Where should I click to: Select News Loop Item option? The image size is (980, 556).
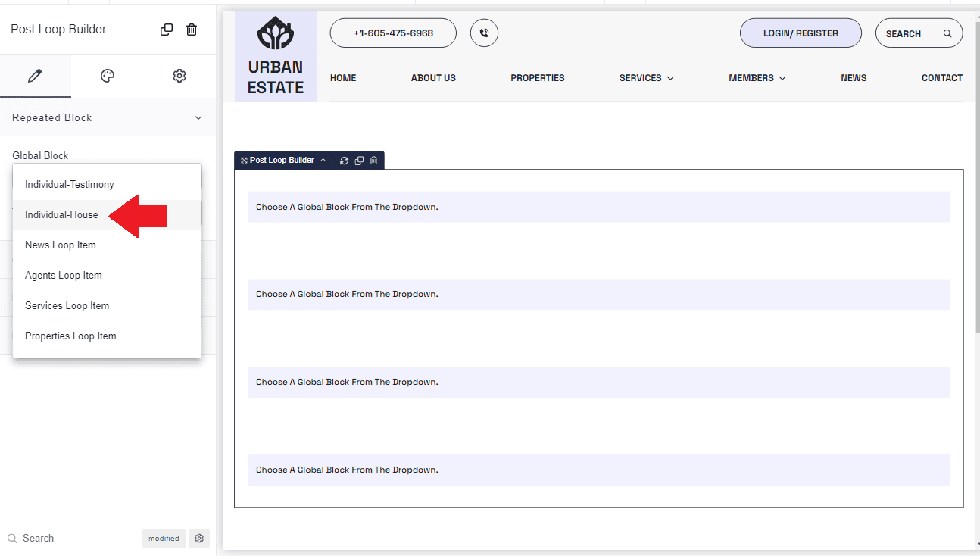pyautogui.click(x=61, y=245)
